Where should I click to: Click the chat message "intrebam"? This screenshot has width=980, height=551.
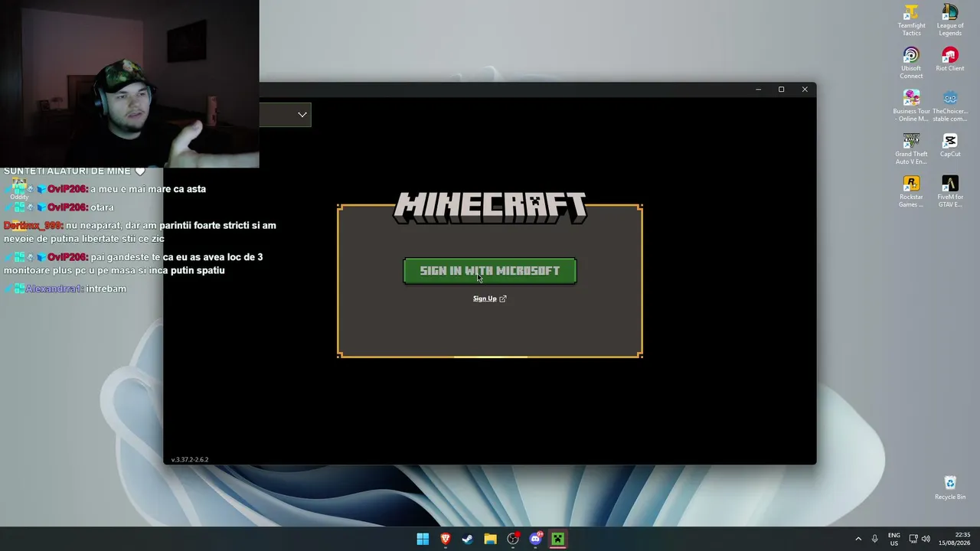(x=106, y=289)
